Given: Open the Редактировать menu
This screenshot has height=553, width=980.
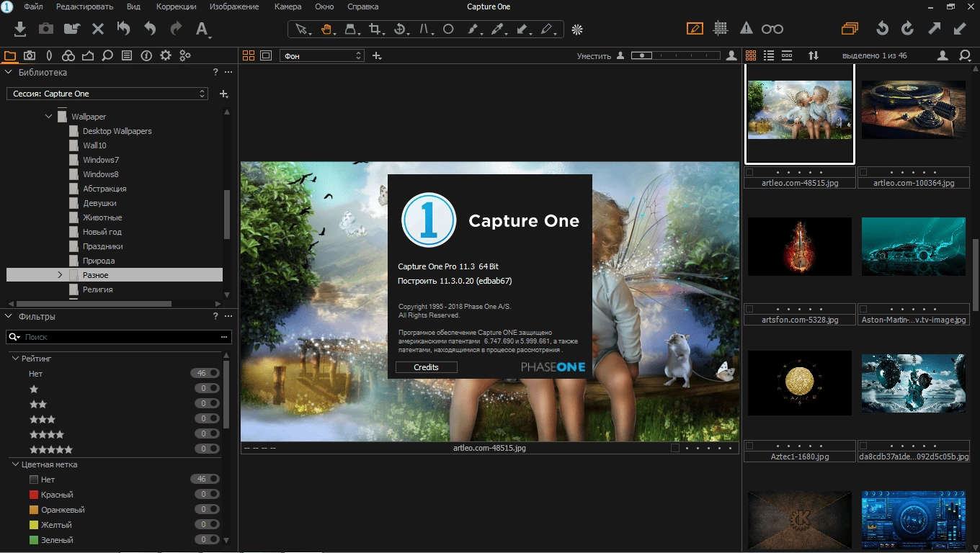Looking at the screenshot, I should pyautogui.click(x=84, y=6).
